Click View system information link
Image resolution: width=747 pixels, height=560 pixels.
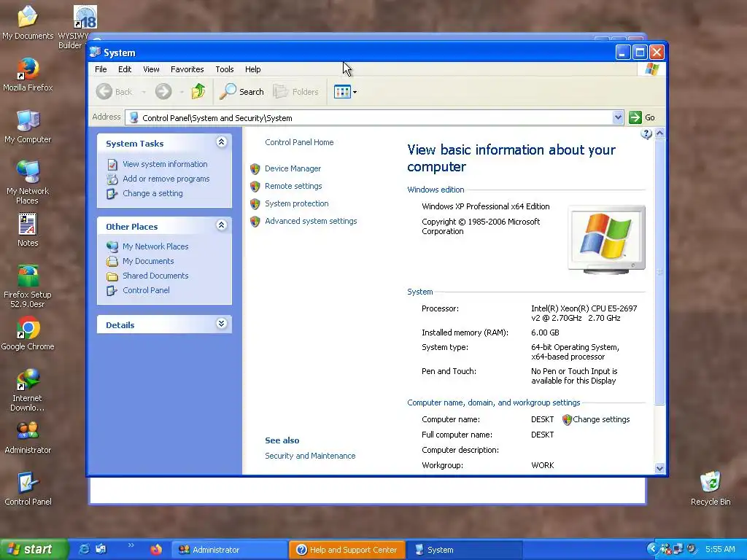pyautogui.click(x=165, y=164)
